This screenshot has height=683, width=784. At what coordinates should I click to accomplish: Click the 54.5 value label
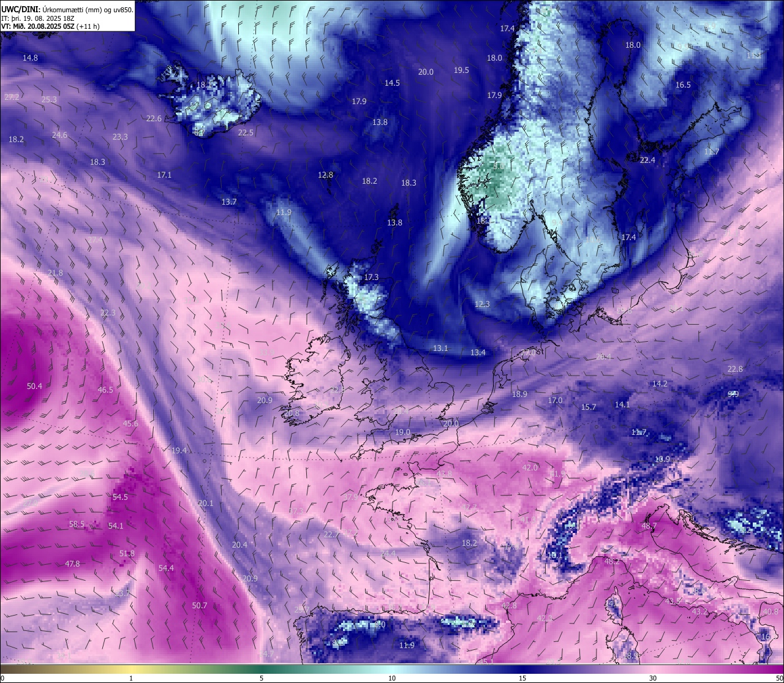pos(120,497)
